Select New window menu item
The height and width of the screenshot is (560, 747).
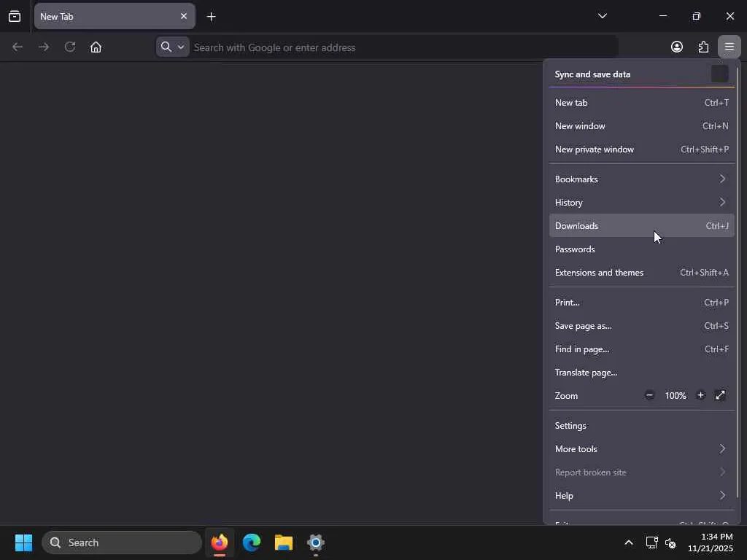click(x=642, y=126)
